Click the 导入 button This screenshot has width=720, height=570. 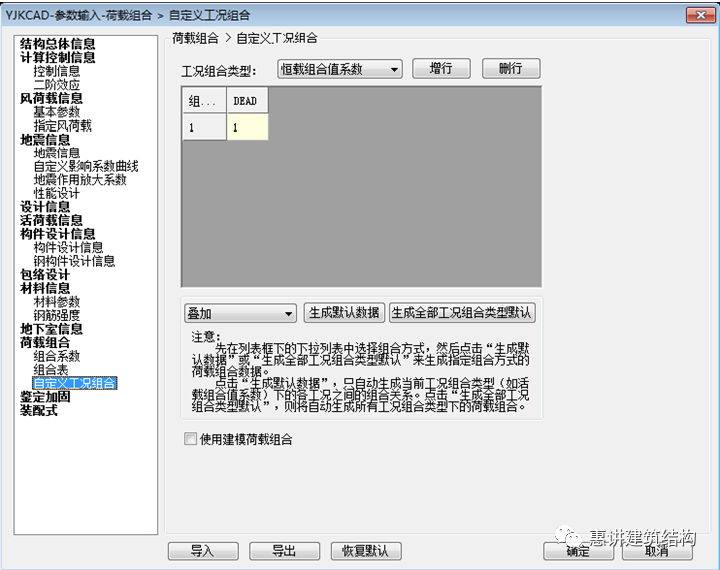coord(203,551)
